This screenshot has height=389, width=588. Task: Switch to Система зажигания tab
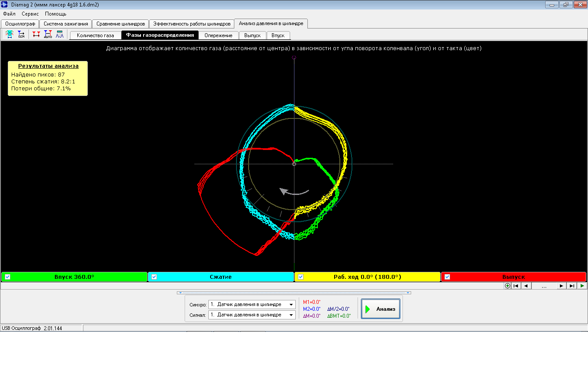tap(66, 24)
